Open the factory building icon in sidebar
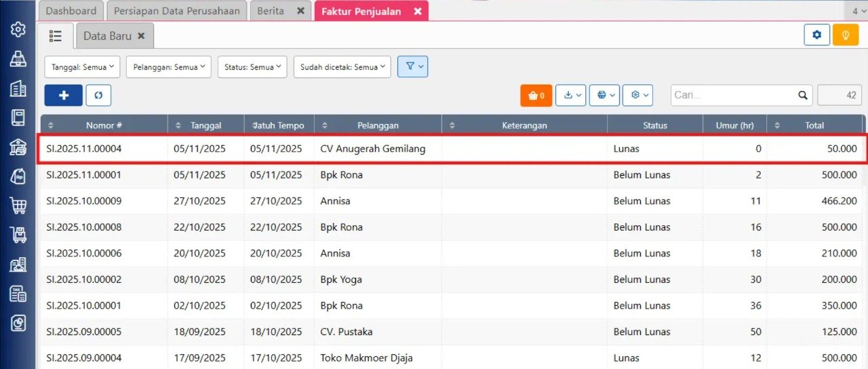The height and width of the screenshot is (369, 868). tap(18, 264)
